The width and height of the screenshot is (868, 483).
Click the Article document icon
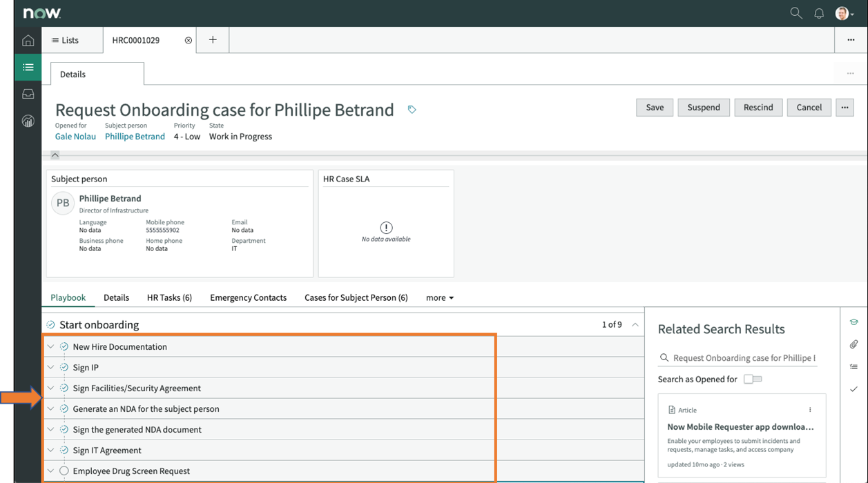(671, 410)
